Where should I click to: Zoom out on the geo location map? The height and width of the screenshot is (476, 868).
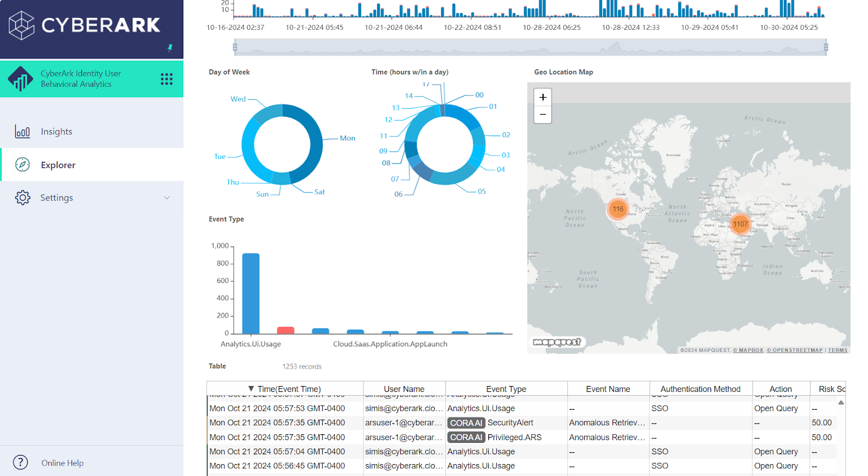pos(542,114)
